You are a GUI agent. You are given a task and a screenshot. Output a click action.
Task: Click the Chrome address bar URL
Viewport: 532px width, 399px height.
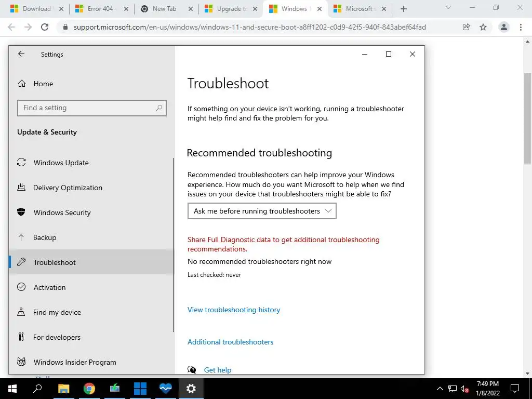point(250,27)
